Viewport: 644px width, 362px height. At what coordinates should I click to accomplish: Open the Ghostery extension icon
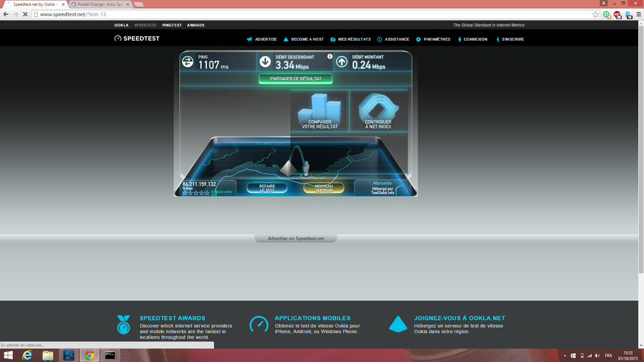click(629, 15)
